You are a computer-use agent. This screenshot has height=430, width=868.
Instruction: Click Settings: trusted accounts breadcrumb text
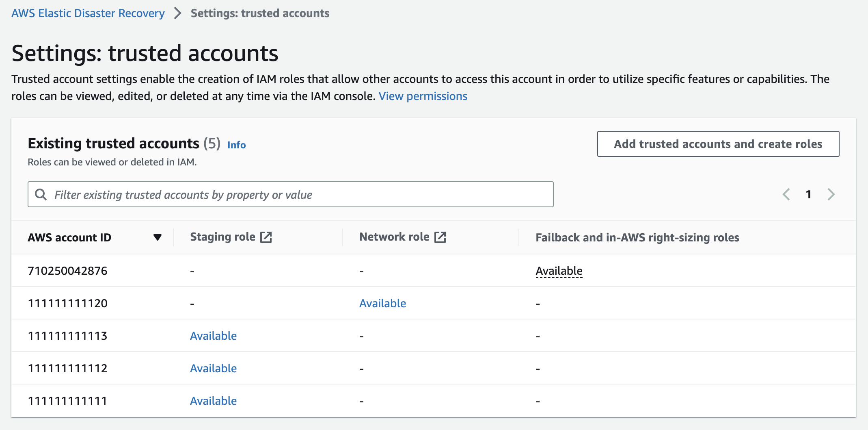tap(260, 13)
